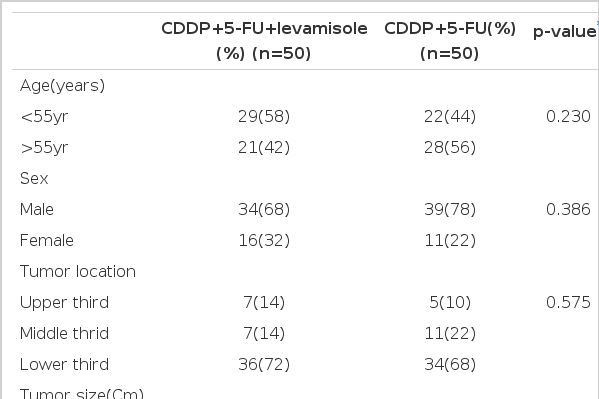Select the <55yr row label

coord(44,117)
